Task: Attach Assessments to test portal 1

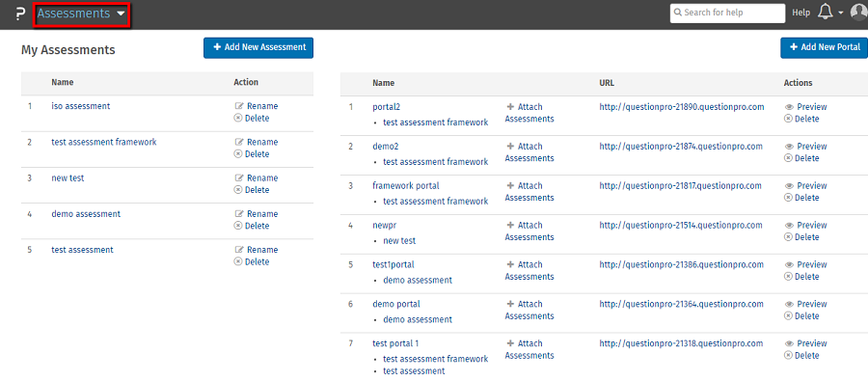Action: click(x=529, y=349)
